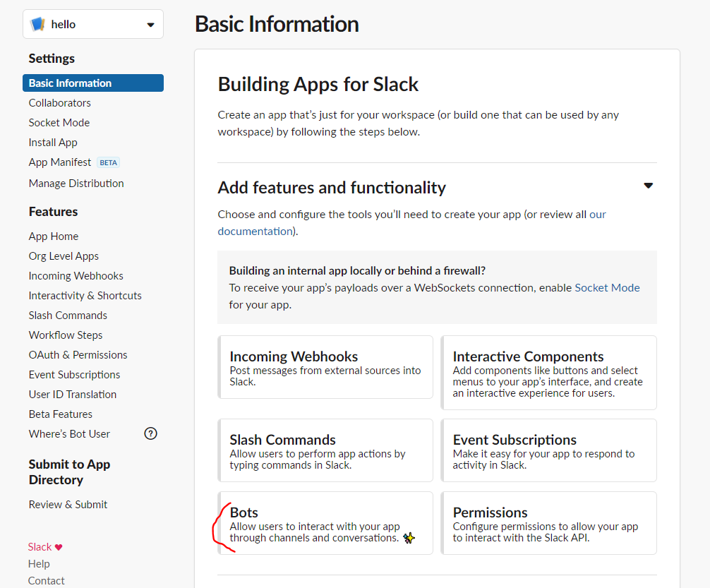The height and width of the screenshot is (588, 710).
Task: Click the Slack footer link
Action: [40, 547]
